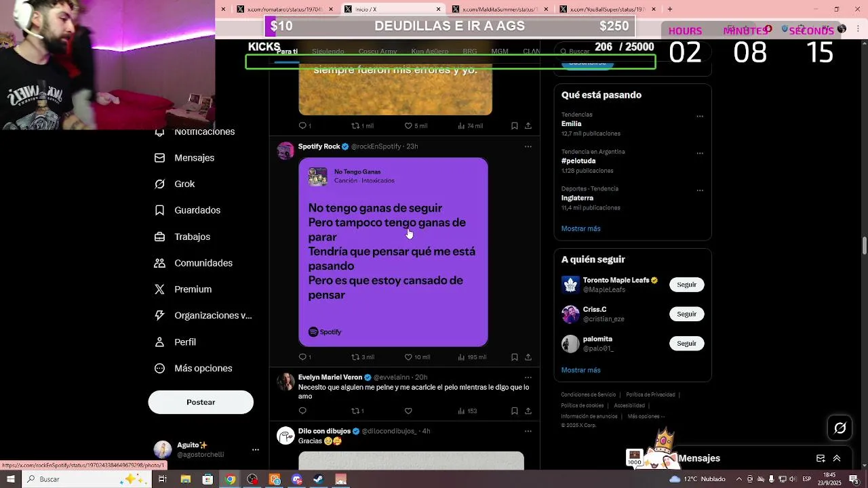Click the Más opciones circle icon
868x488 pixels.
pos(159,369)
